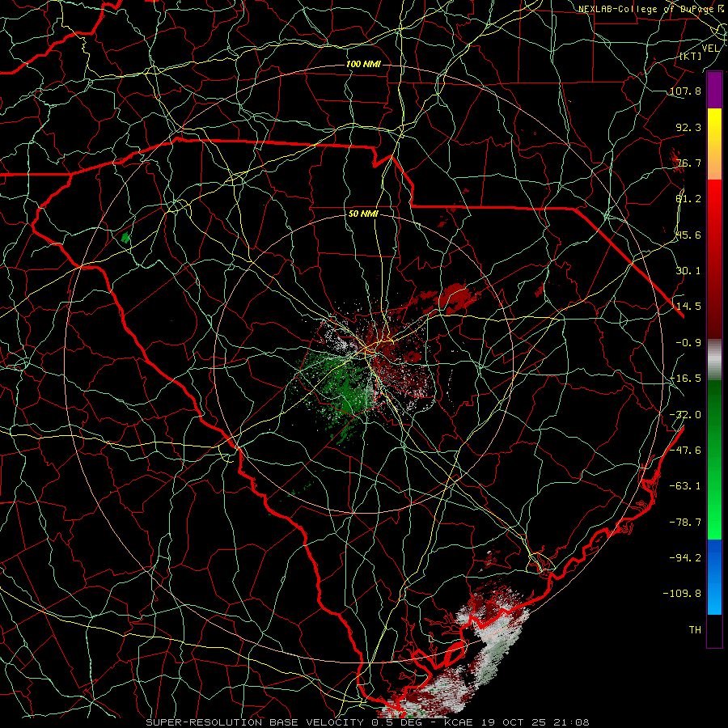Viewport: 728px width, 728px height.
Task: Click the -109.8 legend value
Action: click(682, 594)
